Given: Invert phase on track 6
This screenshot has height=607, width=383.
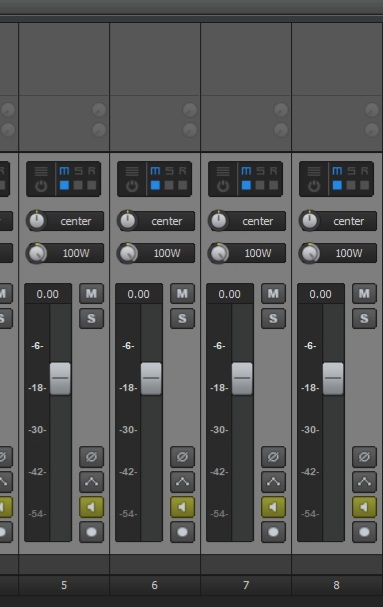Looking at the screenshot, I should tap(182, 457).
